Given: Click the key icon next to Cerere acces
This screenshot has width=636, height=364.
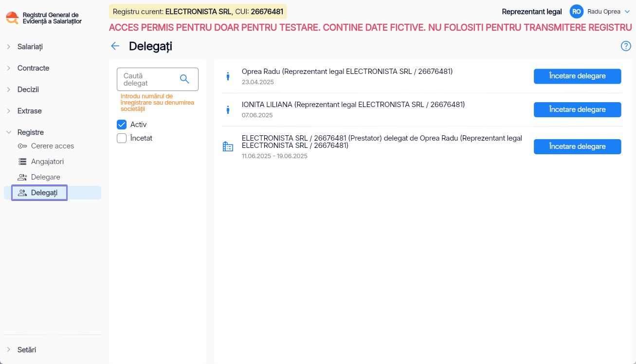Looking at the screenshot, I should [x=22, y=146].
